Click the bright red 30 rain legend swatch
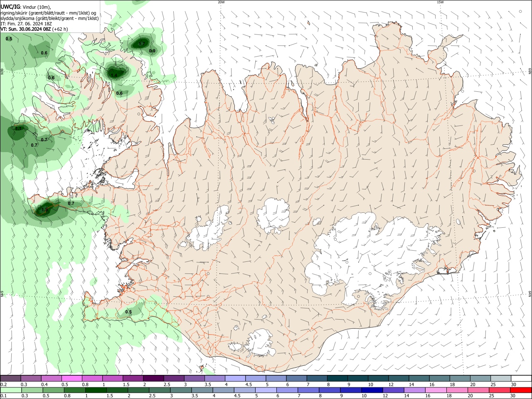 tap(521, 390)
